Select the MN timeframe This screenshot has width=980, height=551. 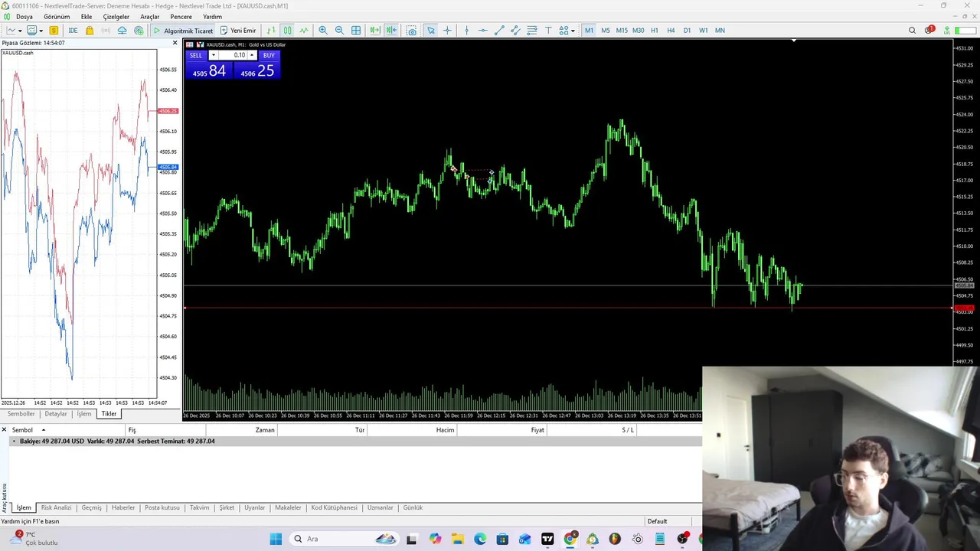(x=720, y=31)
